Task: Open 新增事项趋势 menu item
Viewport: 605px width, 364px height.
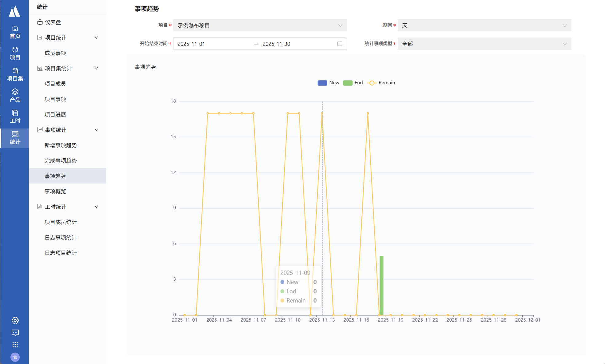Action: [61, 145]
